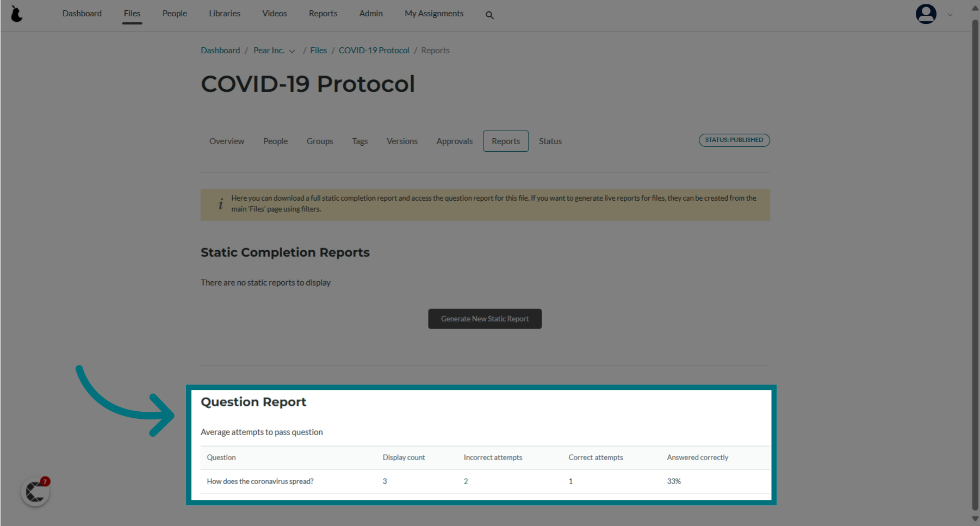
Task: Switch to the Approvals tab
Action: point(455,141)
